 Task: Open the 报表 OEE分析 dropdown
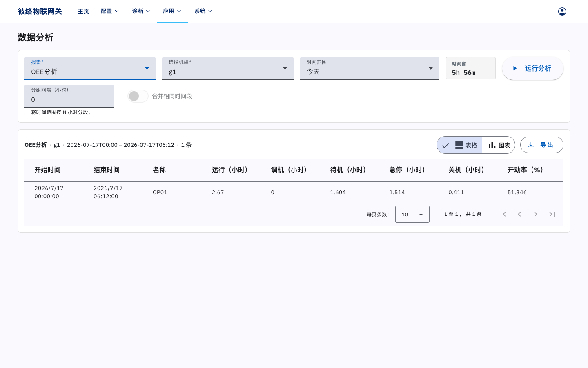click(x=90, y=68)
